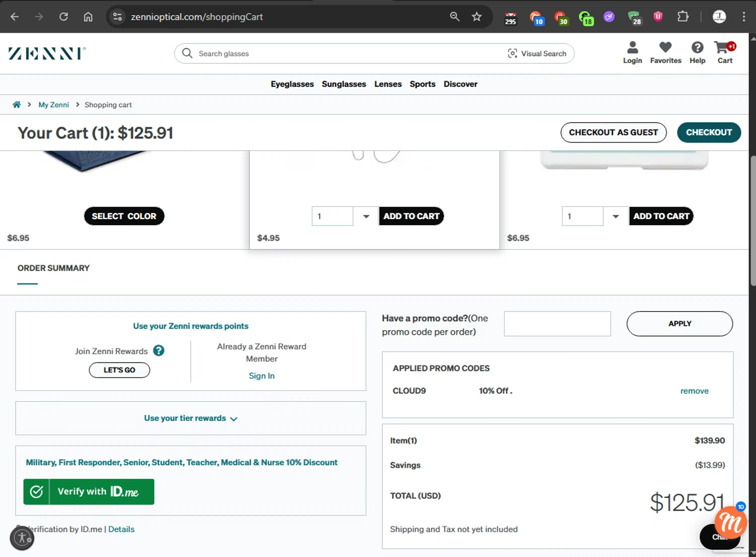The width and height of the screenshot is (756, 557).
Task: Click the $125.91 total amount
Action: 687,503
